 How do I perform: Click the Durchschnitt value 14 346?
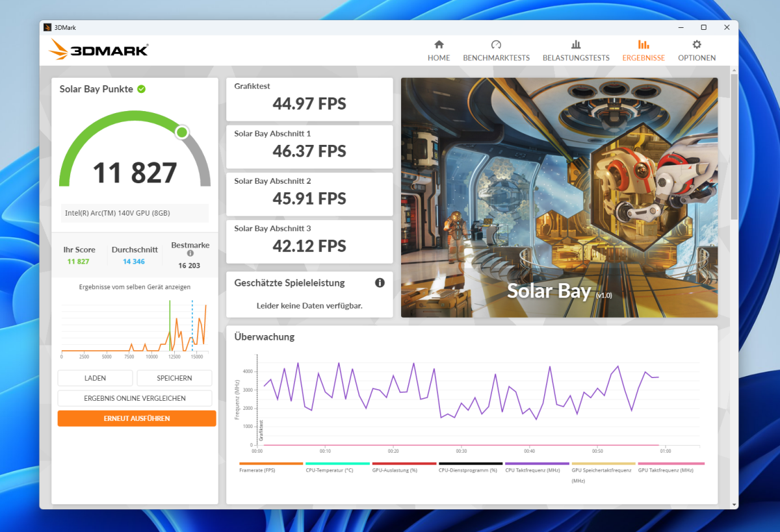coord(134,262)
